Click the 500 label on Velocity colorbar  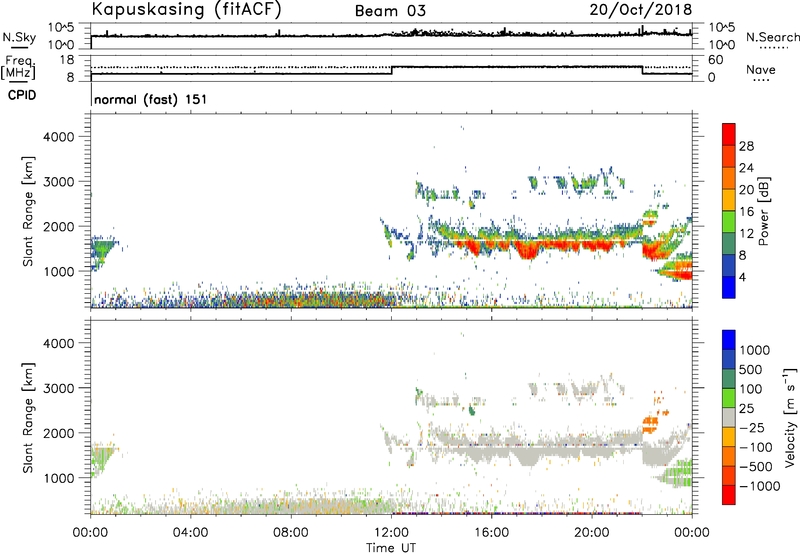tap(751, 370)
